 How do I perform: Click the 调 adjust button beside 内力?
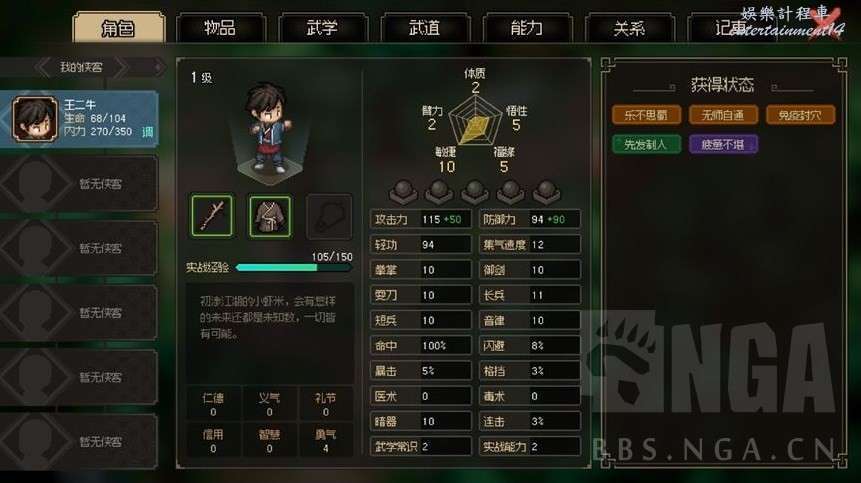click(x=148, y=132)
